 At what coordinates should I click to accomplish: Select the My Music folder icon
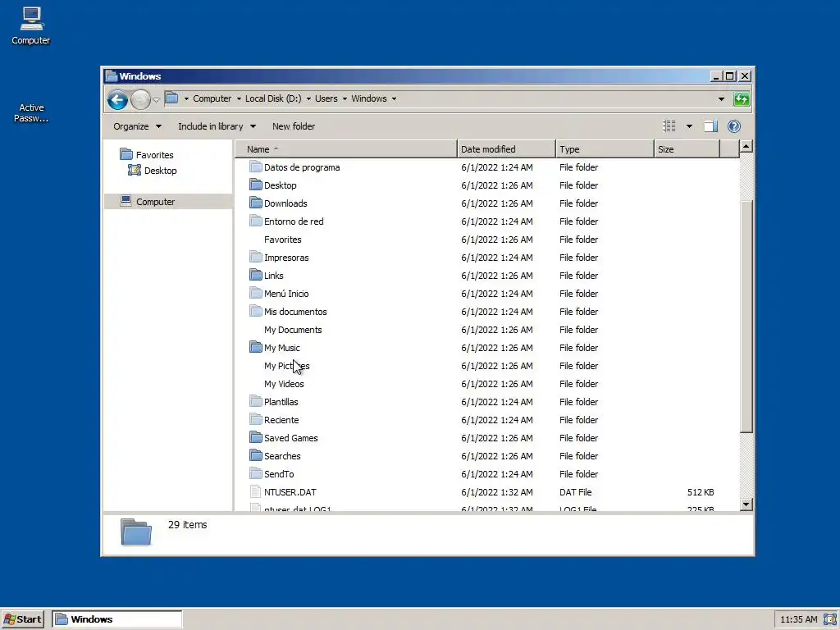click(256, 347)
